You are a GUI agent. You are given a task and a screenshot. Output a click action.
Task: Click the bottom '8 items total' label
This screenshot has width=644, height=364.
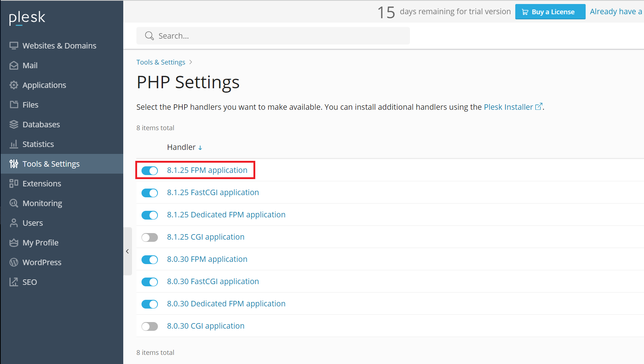point(155,353)
